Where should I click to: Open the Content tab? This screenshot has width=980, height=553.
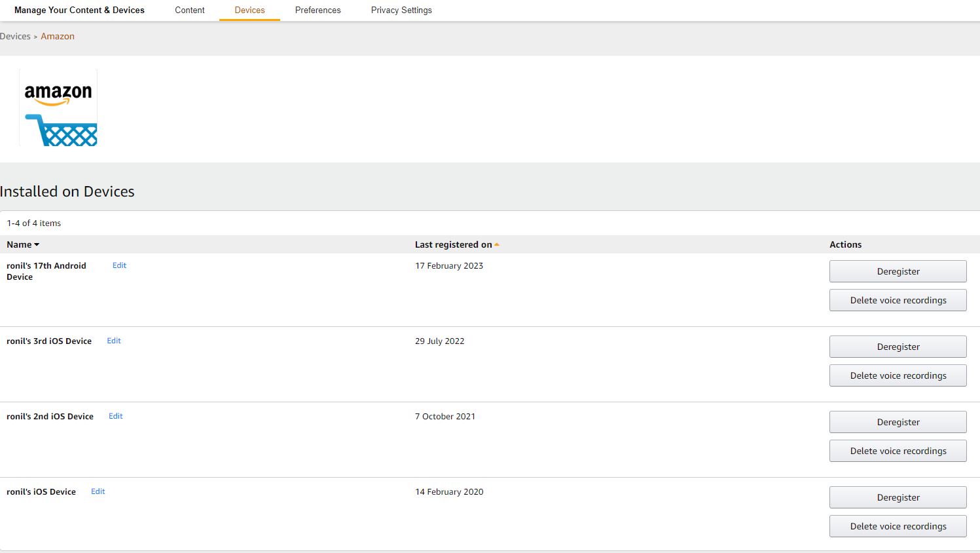(189, 10)
